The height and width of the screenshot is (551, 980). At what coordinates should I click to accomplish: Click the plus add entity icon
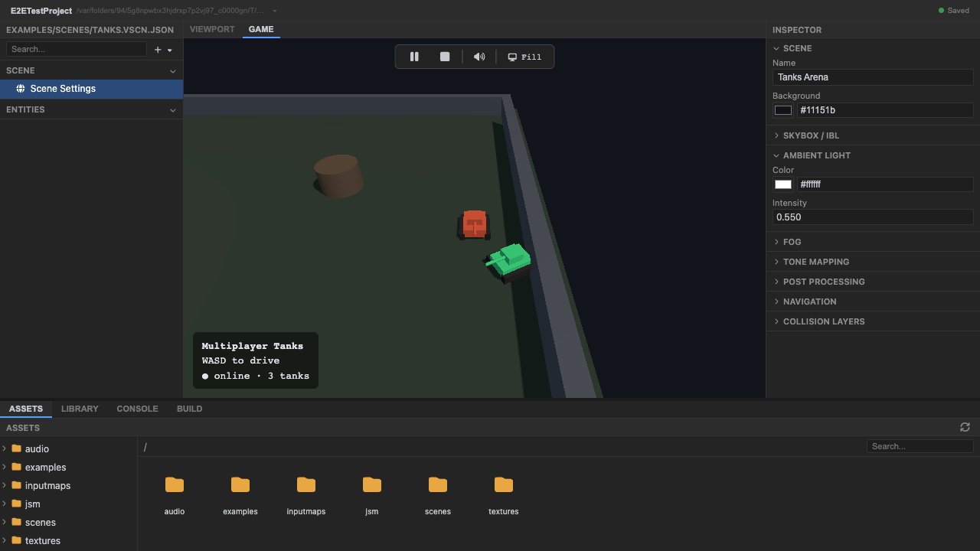tap(158, 50)
